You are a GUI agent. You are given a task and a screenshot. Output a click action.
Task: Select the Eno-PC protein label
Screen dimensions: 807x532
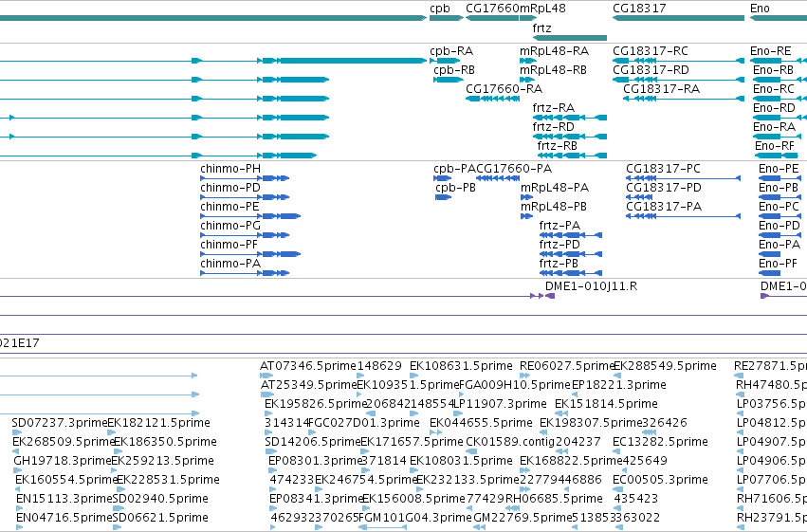(x=779, y=207)
